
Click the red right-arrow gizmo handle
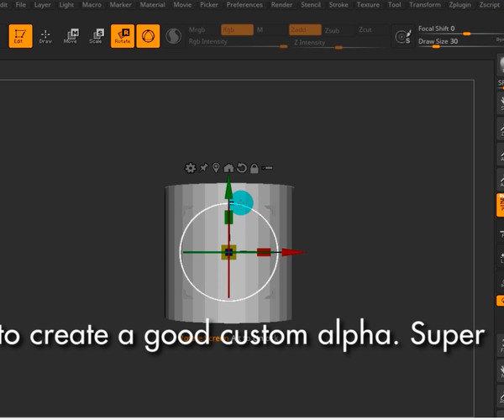(293, 252)
